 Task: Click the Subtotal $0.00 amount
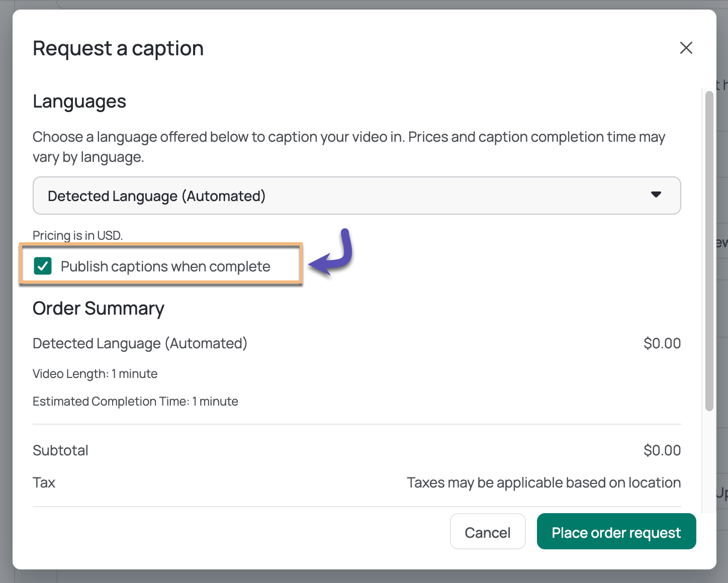pyautogui.click(x=662, y=450)
